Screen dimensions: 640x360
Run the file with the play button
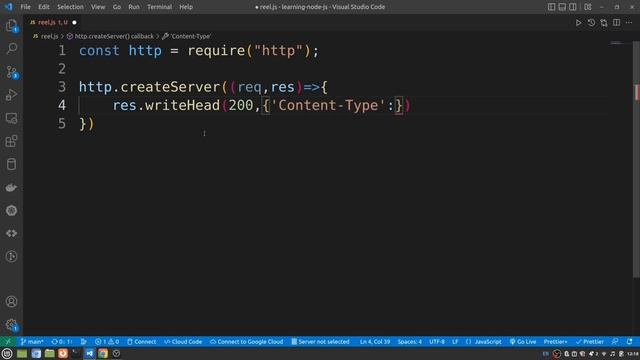[578, 23]
